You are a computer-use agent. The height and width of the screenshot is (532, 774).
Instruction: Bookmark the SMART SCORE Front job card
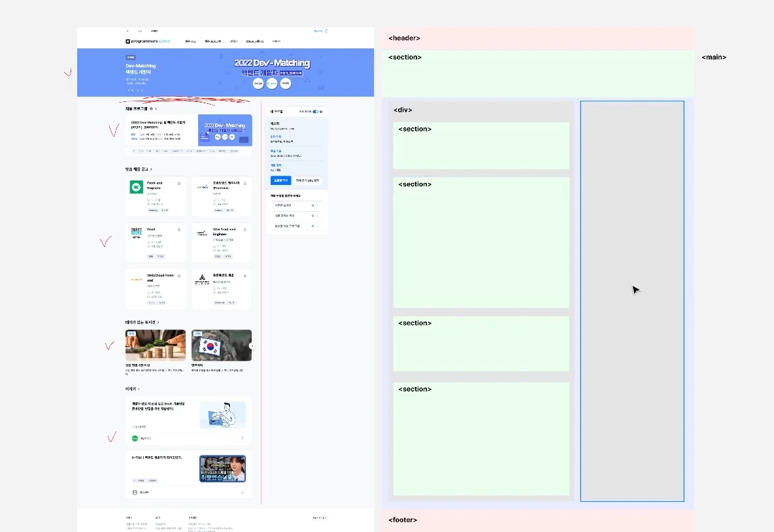point(178,230)
